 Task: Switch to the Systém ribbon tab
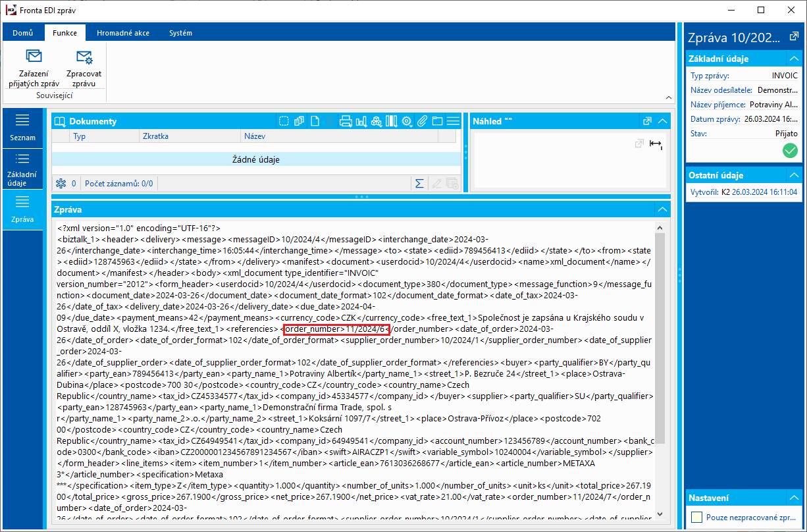point(180,33)
